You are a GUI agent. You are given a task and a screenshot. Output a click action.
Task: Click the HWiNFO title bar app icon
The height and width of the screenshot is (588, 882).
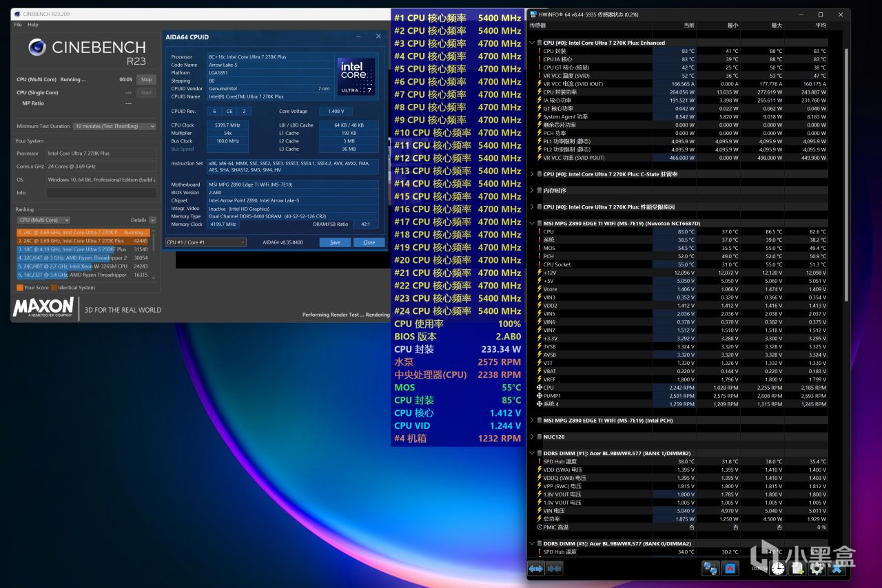pos(534,14)
